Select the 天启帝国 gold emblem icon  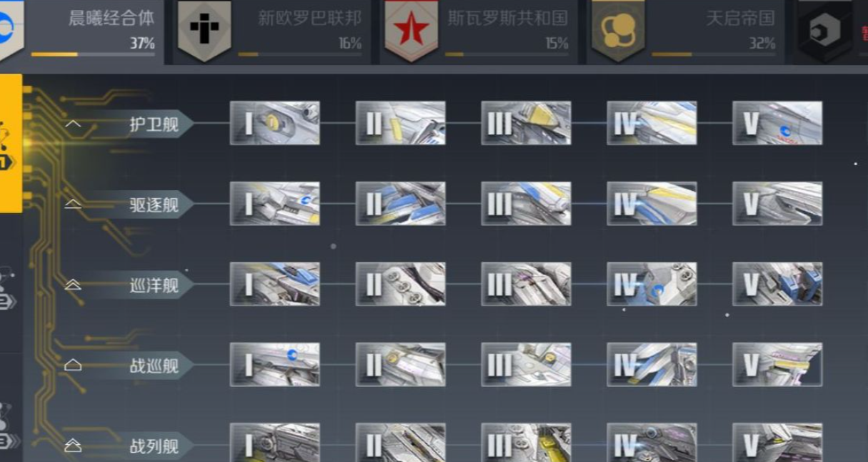click(x=619, y=30)
